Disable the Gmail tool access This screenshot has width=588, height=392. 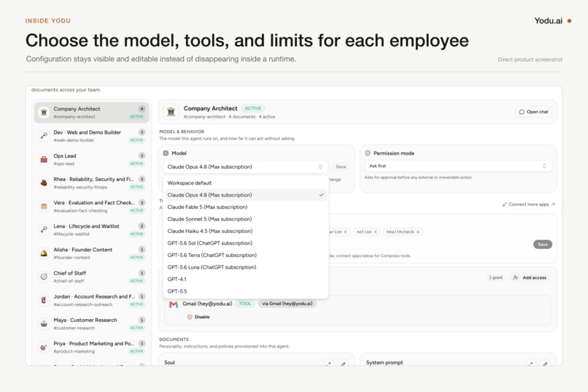click(198, 317)
